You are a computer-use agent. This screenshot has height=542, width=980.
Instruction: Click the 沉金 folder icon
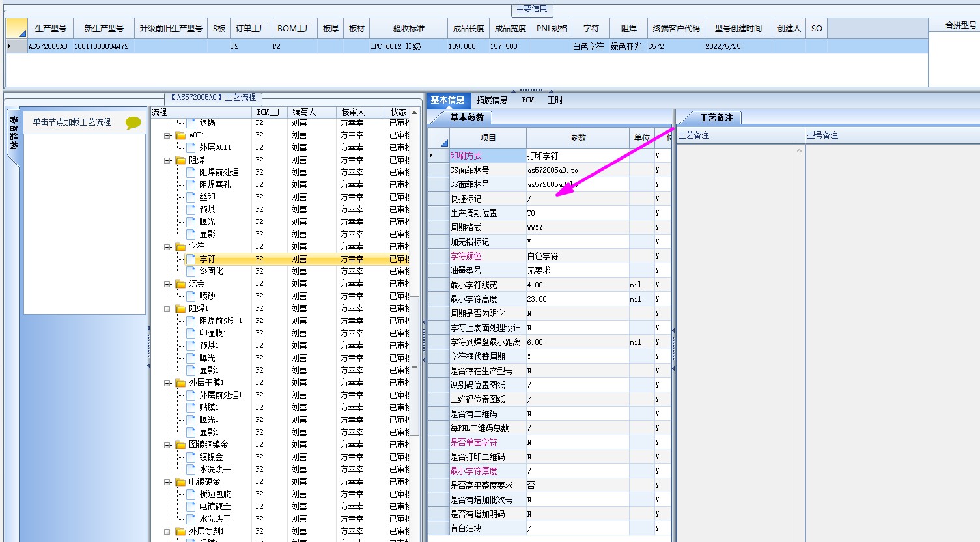[180, 284]
